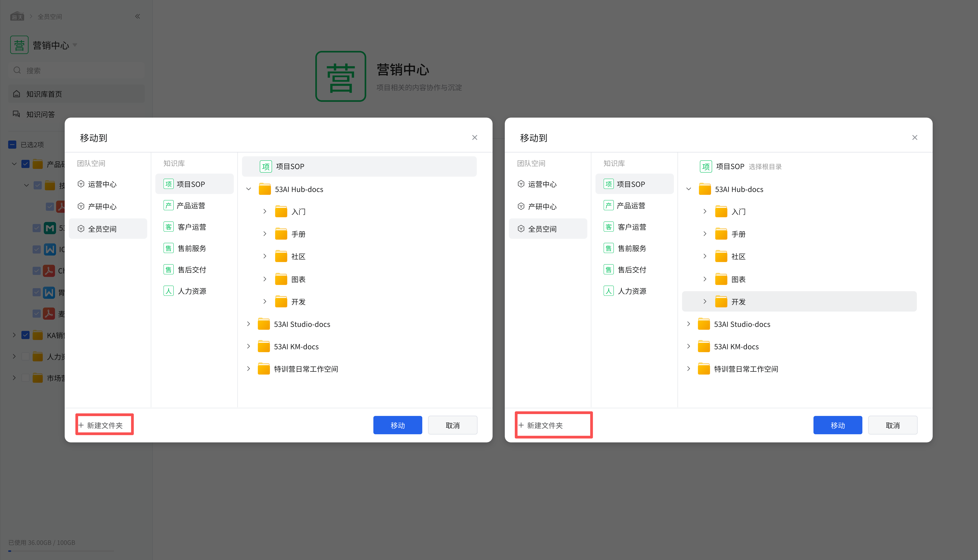The image size is (978, 560).
Task: Click the 客户运营 library icon in left dialog
Action: click(x=168, y=227)
